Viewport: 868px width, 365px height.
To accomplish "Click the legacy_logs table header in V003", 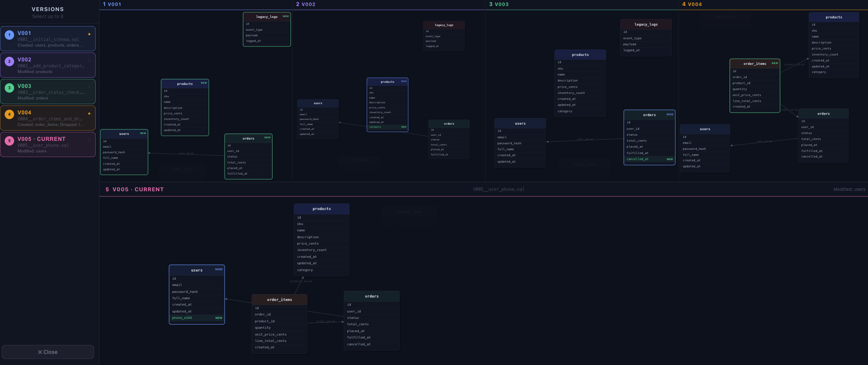I will click(x=646, y=24).
